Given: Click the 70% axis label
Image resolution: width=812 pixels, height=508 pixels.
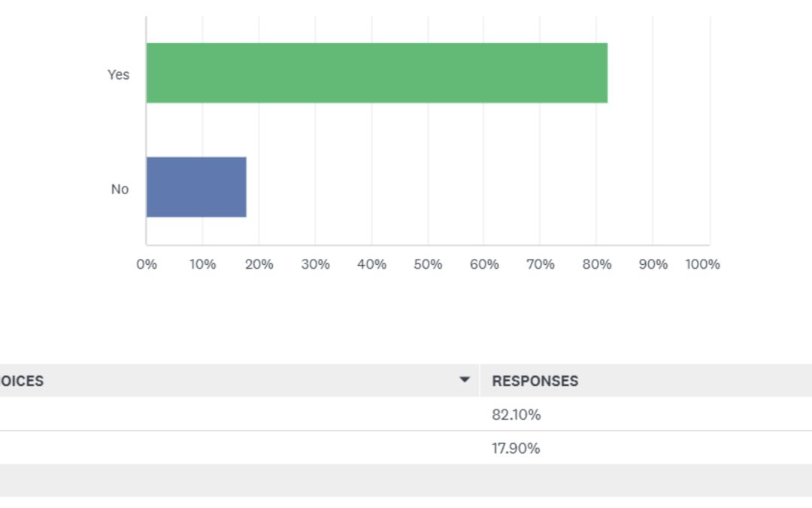Looking at the screenshot, I should pos(541,264).
